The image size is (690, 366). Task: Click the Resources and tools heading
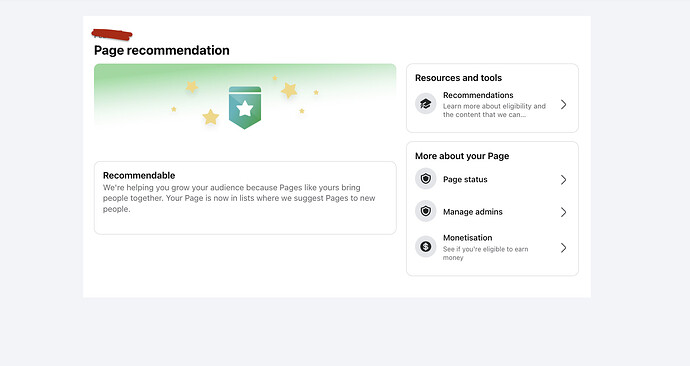coord(458,78)
